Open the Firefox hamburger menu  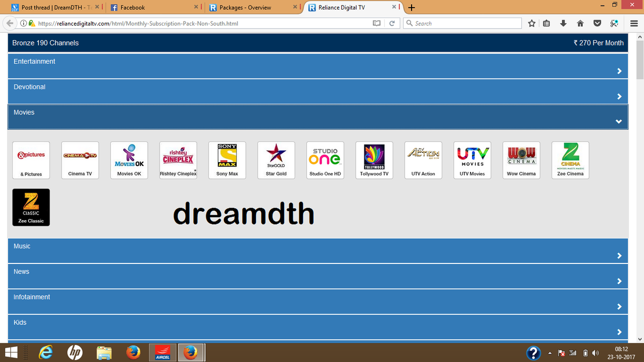[x=634, y=23]
